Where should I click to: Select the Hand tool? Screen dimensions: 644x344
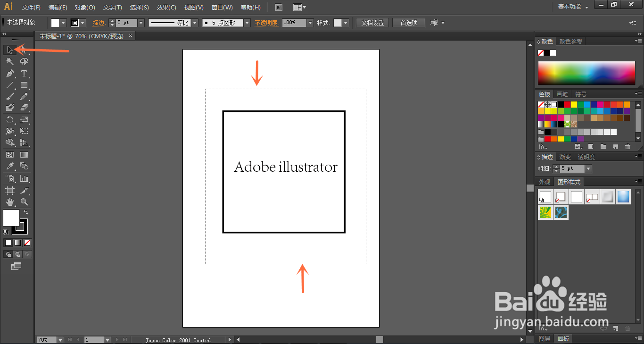pos(10,202)
